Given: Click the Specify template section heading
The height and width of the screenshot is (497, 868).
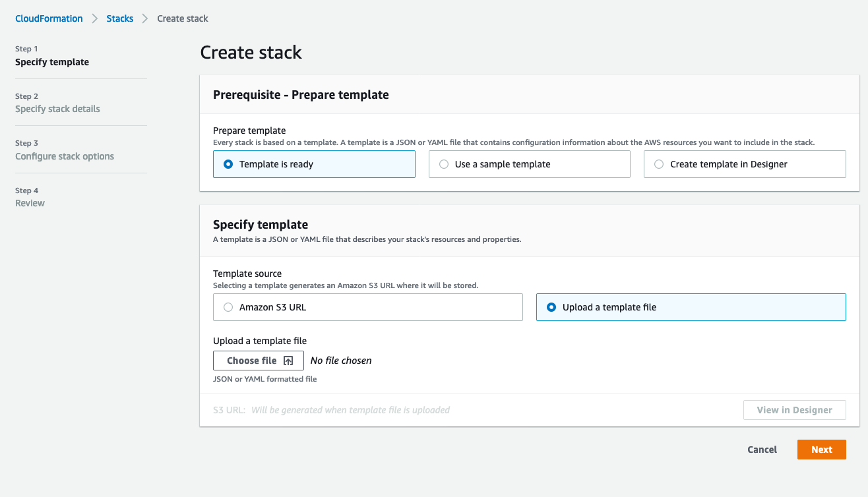Looking at the screenshot, I should [x=261, y=224].
